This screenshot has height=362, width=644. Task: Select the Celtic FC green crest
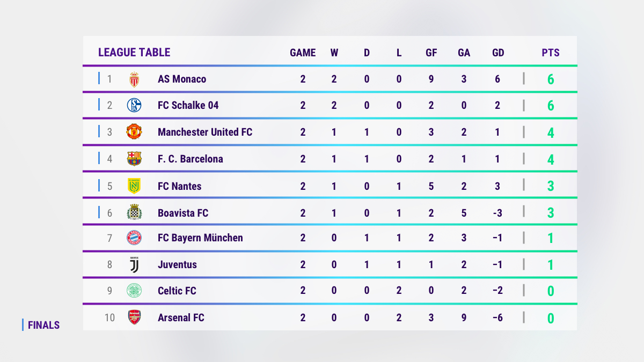134,291
